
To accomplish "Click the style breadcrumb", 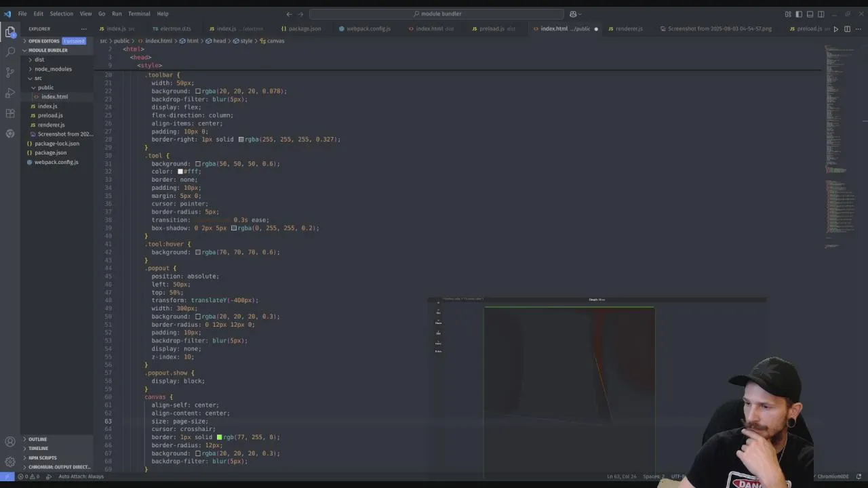I will point(246,41).
